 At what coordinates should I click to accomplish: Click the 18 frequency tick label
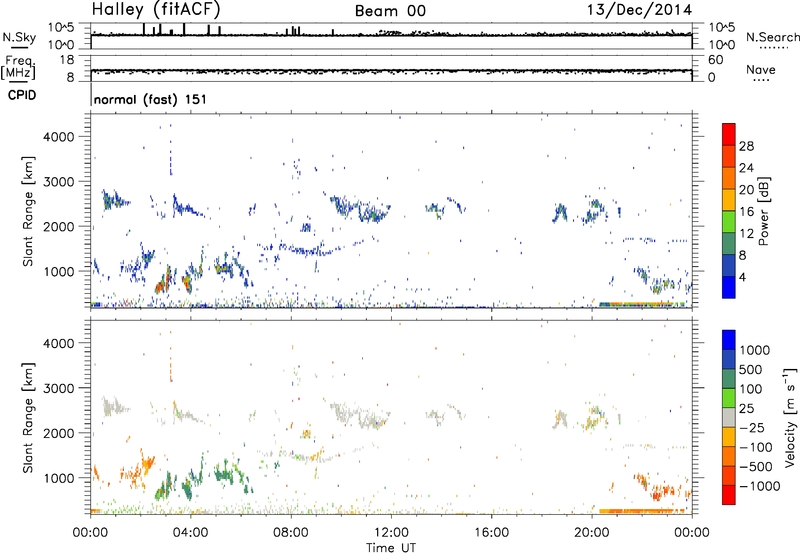coord(67,60)
